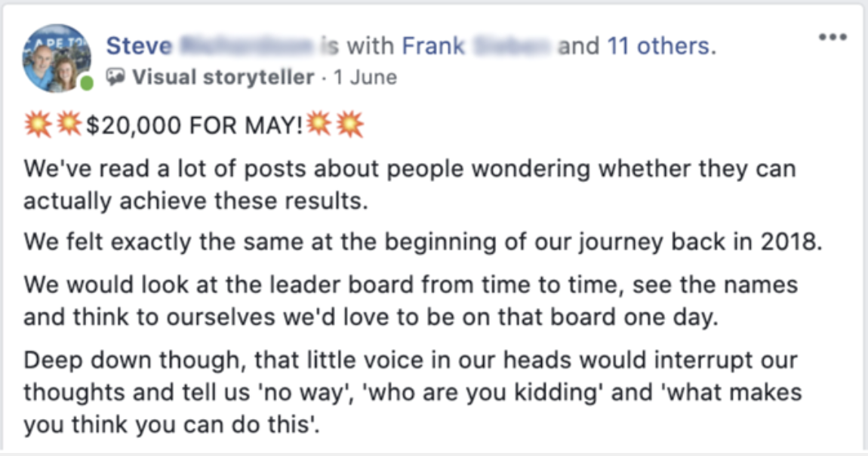Viewport: 868px width, 456px height.
Task: Click the "Deep down though" paragraph
Action: (412, 393)
